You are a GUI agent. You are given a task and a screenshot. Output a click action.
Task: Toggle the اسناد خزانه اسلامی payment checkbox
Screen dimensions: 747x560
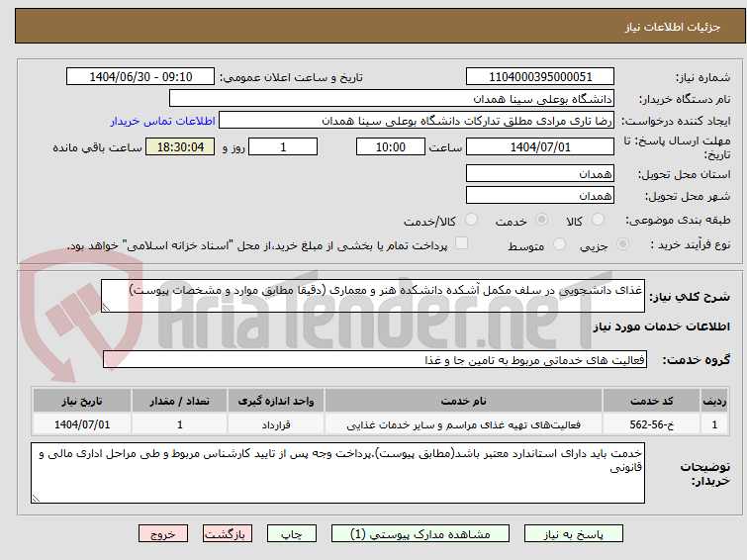coord(461,243)
